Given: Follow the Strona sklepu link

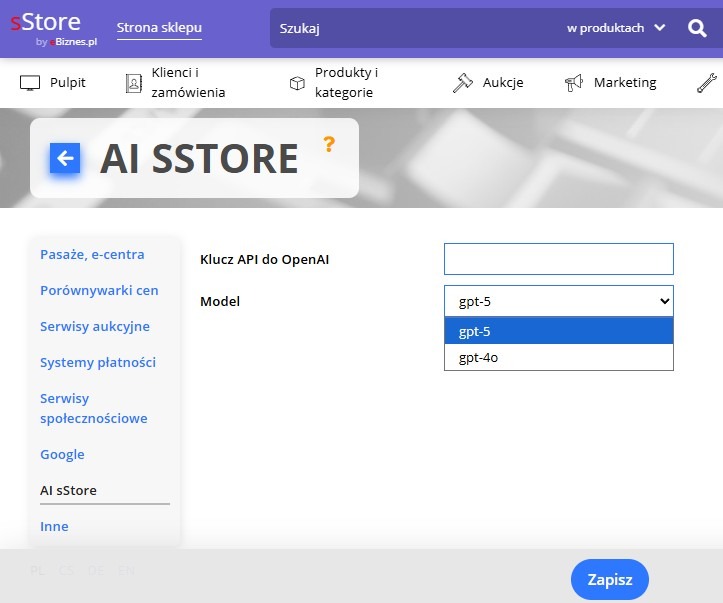Looking at the screenshot, I should click(x=159, y=28).
